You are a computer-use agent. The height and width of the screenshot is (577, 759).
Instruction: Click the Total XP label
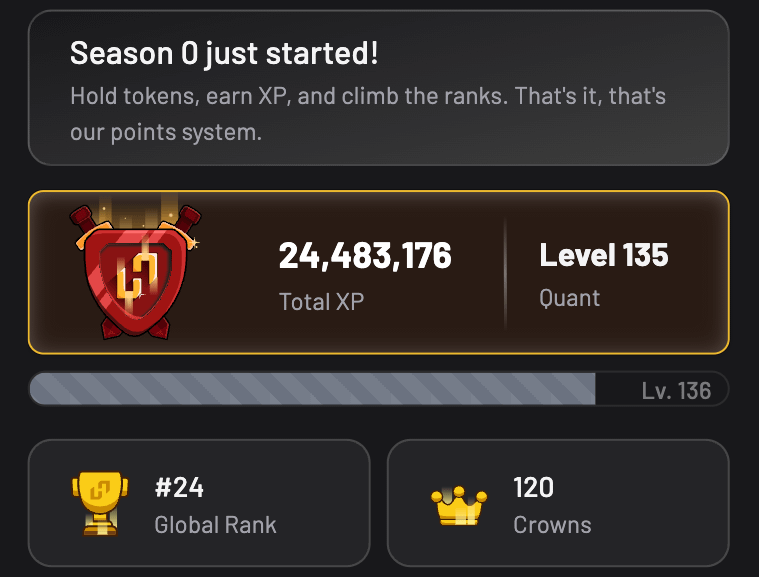pyautogui.click(x=321, y=302)
